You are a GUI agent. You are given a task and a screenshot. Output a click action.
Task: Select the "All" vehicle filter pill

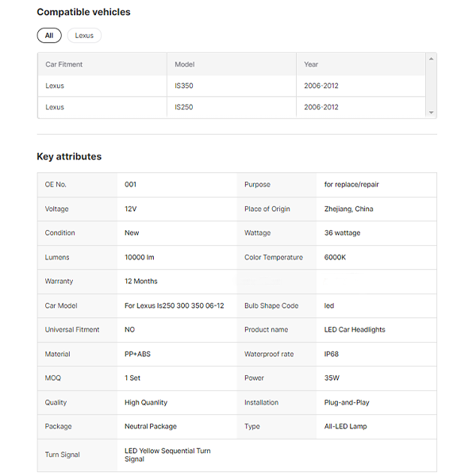[49, 36]
